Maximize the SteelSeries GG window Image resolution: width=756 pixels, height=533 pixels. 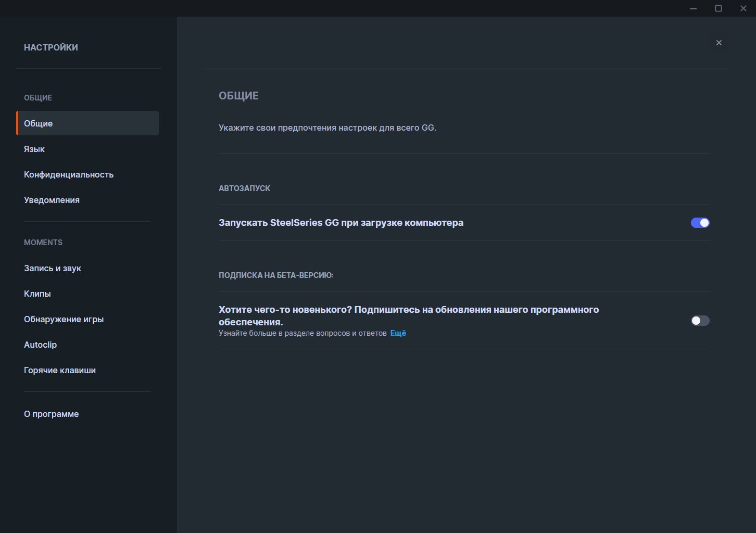pyautogui.click(x=719, y=8)
